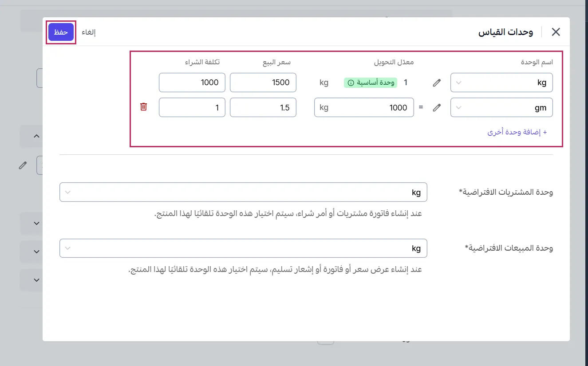Collapse the expanded section with the up chevron
Screen dimensions: 588x366
tap(36, 136)
